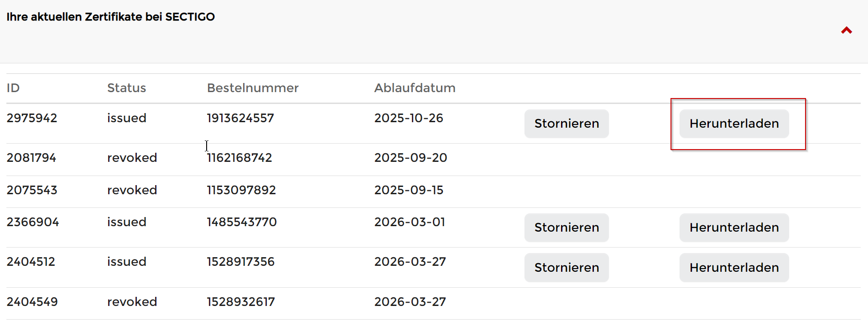Click revoked status of certificate 2075543
Screen dimensions: 868x321
pos(132,190)
